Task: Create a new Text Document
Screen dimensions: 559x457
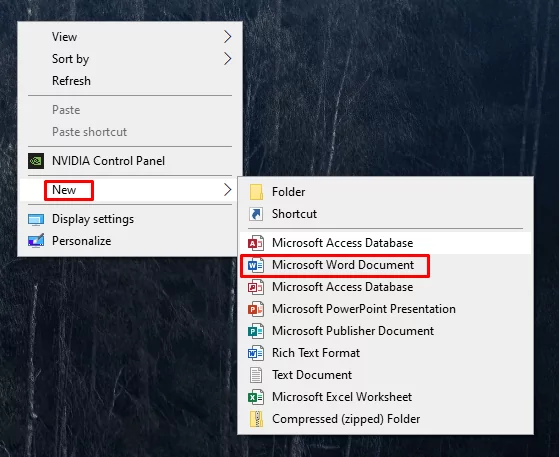Action: pos(385,375)
